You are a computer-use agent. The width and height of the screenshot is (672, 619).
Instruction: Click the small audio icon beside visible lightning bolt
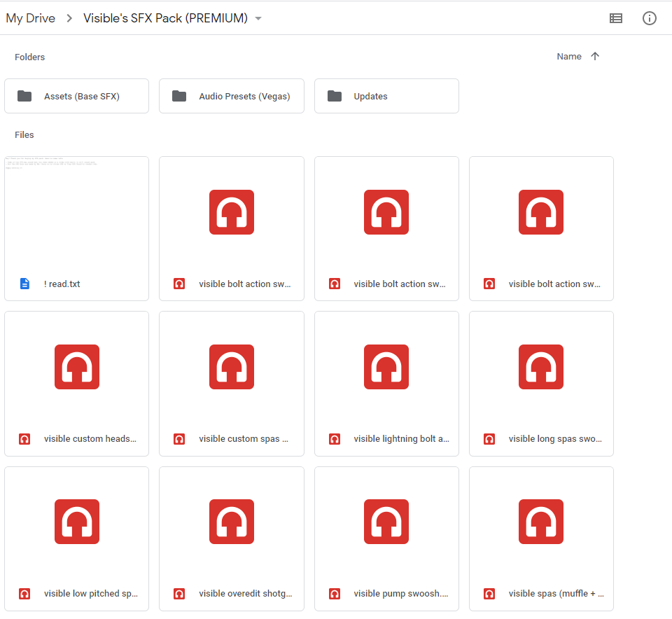[x=335, y=439]
